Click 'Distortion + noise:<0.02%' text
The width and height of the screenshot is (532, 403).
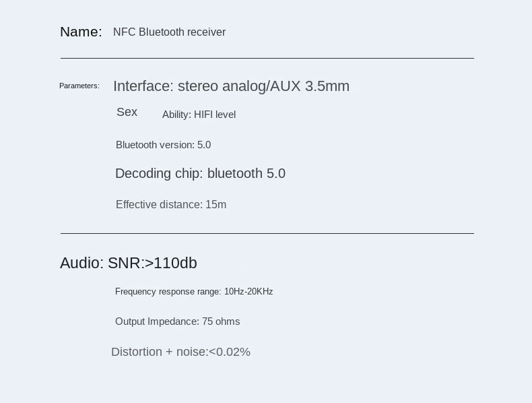pyautogui.click(x=180, y=352)
